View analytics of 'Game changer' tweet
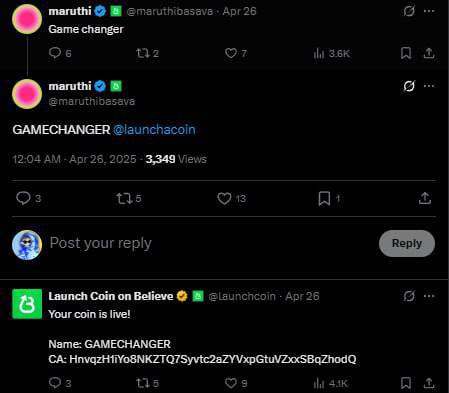The height and width of the screenshot is (393, 449). coord(332,53)
